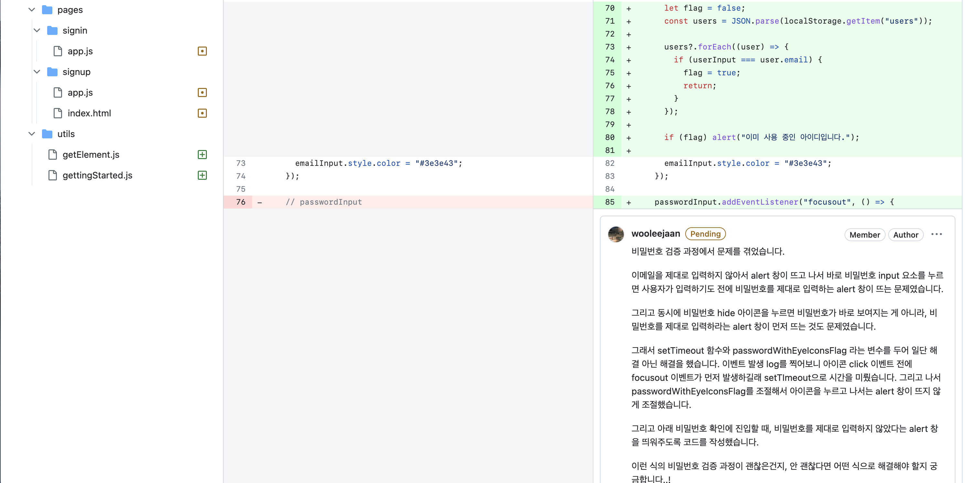The height and width of the screenshot is (483, 980).
Task: Collapse the utils folder chevron
Action: (32, 134)
